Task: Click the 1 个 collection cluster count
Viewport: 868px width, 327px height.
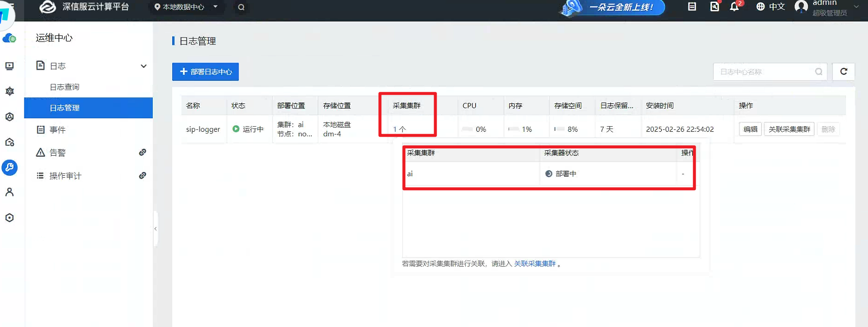Action: click(399, 129)
